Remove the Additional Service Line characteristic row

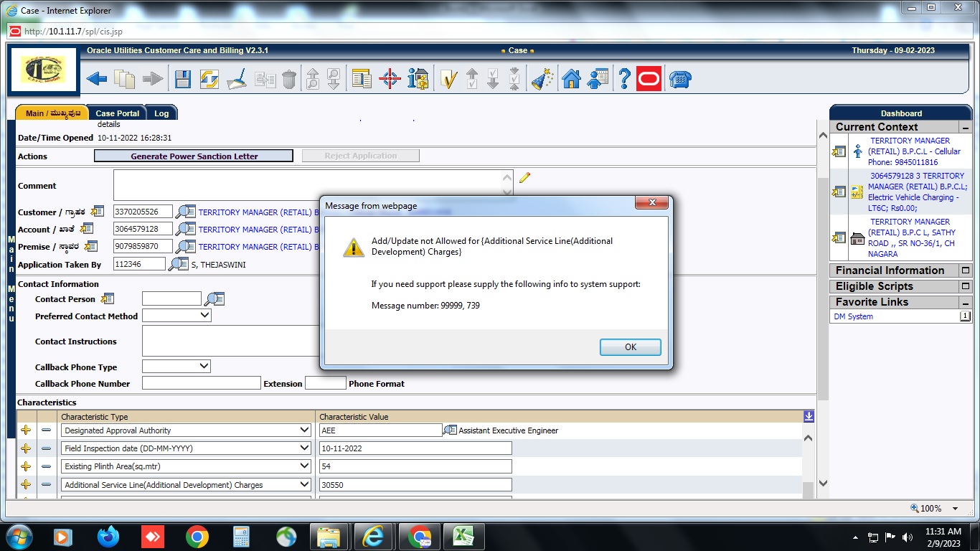[x=47, y=485]
